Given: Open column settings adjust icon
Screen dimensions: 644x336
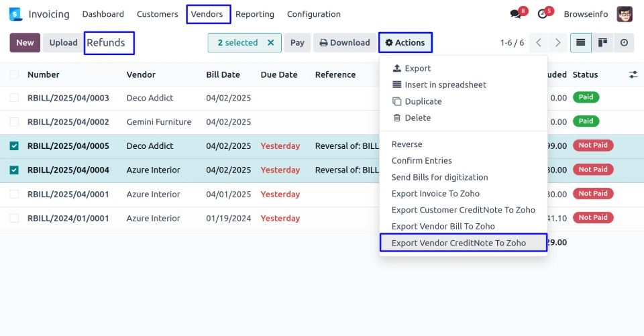Looking at the screenshot, I should (x=633, y=74).
